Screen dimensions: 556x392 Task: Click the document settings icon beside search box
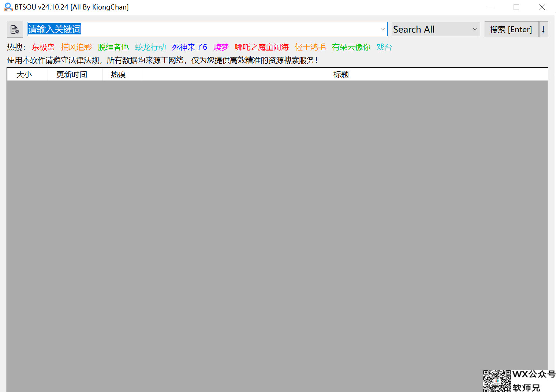pos(15,30)
